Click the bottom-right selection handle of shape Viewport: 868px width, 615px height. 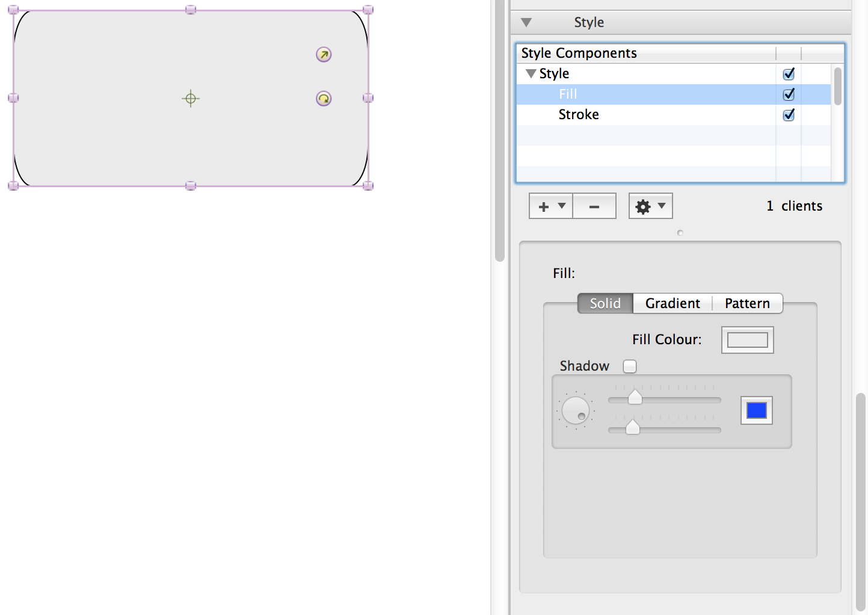point(368,186)
